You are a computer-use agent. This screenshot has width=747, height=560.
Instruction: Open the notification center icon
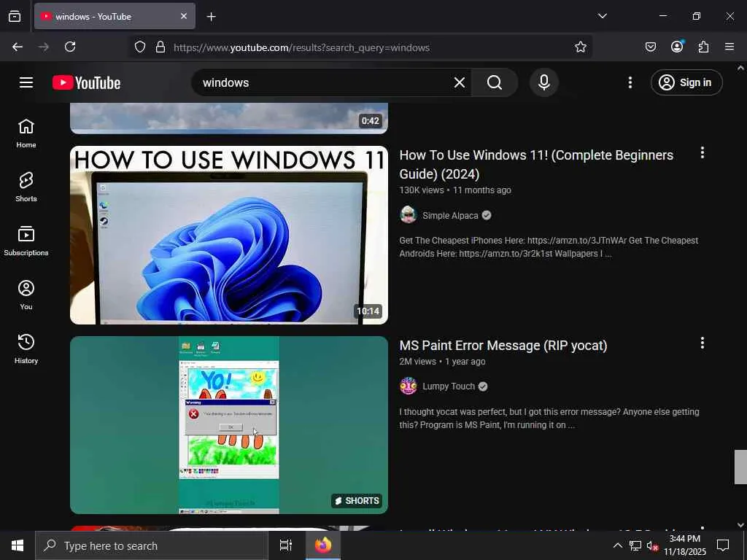(x=723, y=545)
